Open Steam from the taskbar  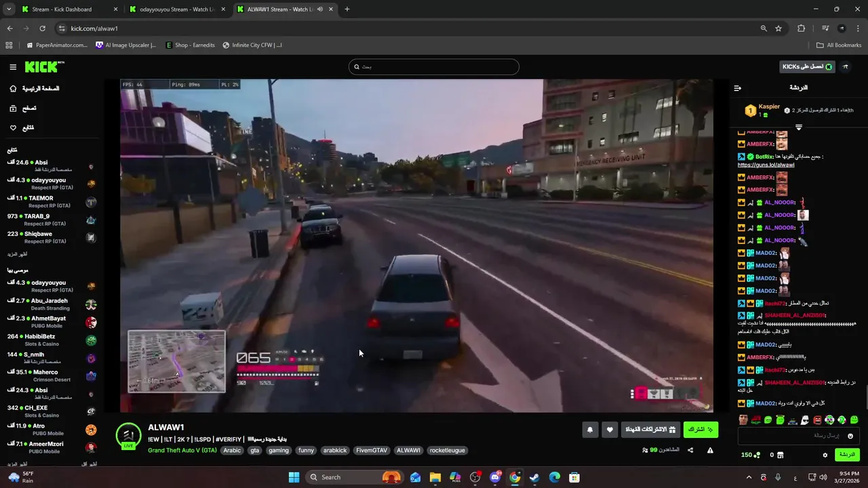pos(534,477)
